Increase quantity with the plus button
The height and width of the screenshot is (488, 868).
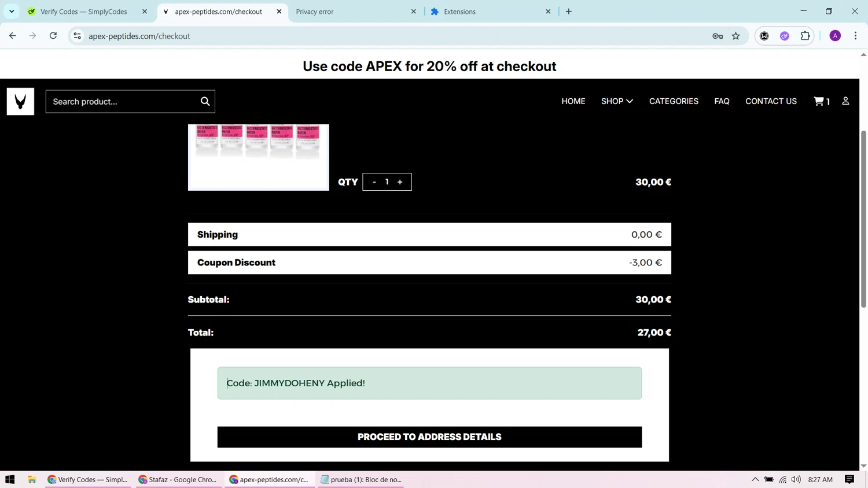pyautogui.click(x=400, y=182)
